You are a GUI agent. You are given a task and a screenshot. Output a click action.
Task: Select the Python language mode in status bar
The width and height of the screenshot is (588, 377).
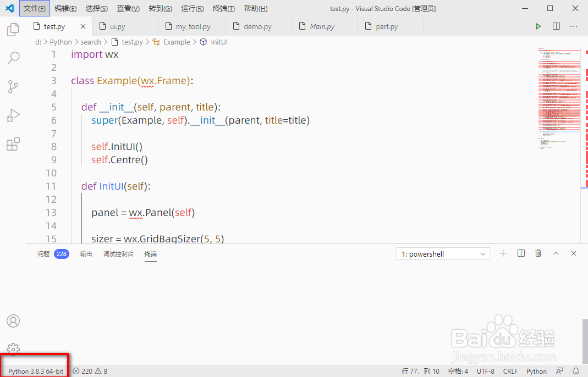point(536,371)
